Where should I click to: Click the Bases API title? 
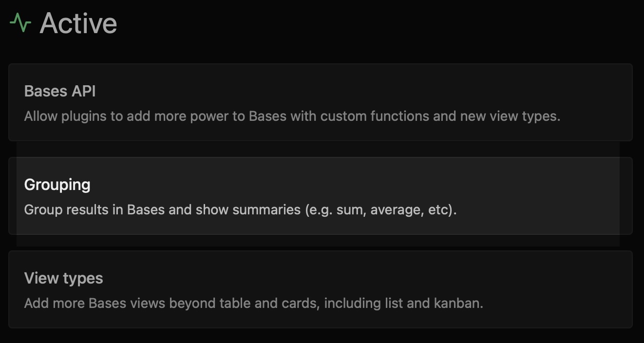(60, 91)
